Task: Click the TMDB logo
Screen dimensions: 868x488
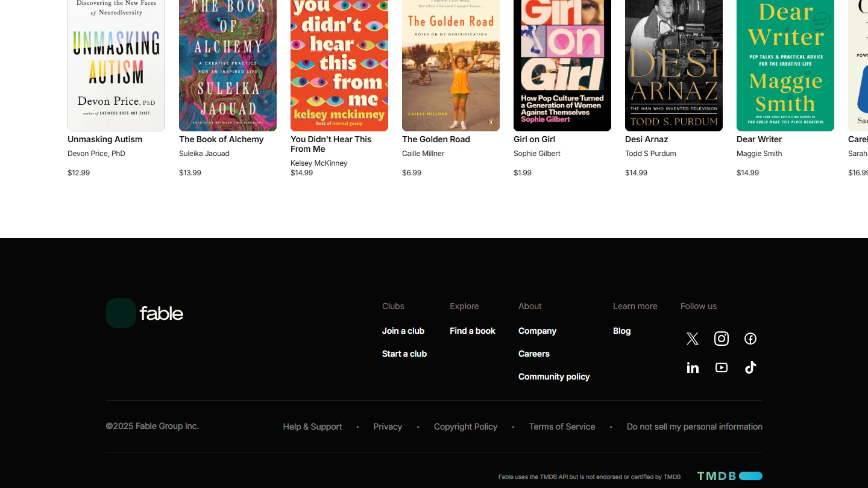Action: [729, 476]
